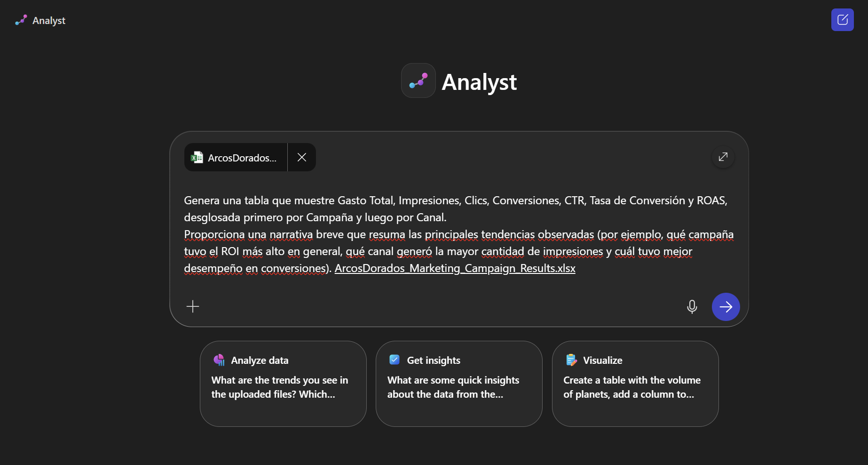Remove the ArcosDorados attachment with the X
The width and height of the screenshot is (868, 465).
click(x=301, y=157)
